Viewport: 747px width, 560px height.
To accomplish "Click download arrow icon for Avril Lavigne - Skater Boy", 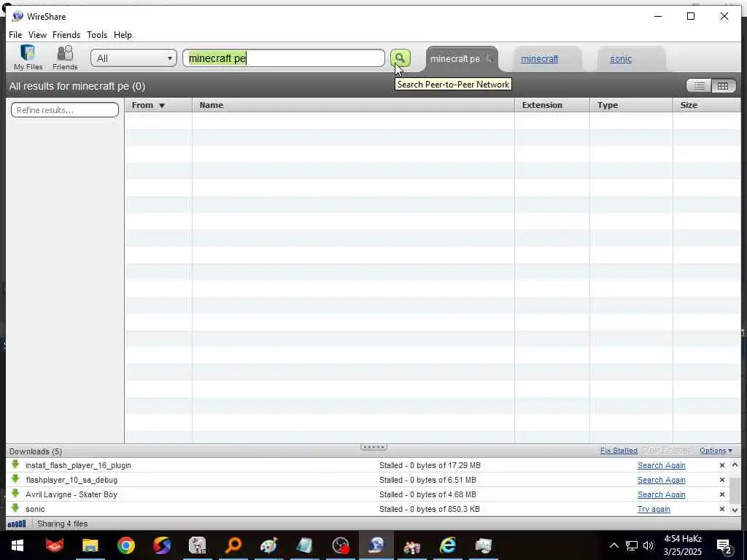I will coord(15,494).
